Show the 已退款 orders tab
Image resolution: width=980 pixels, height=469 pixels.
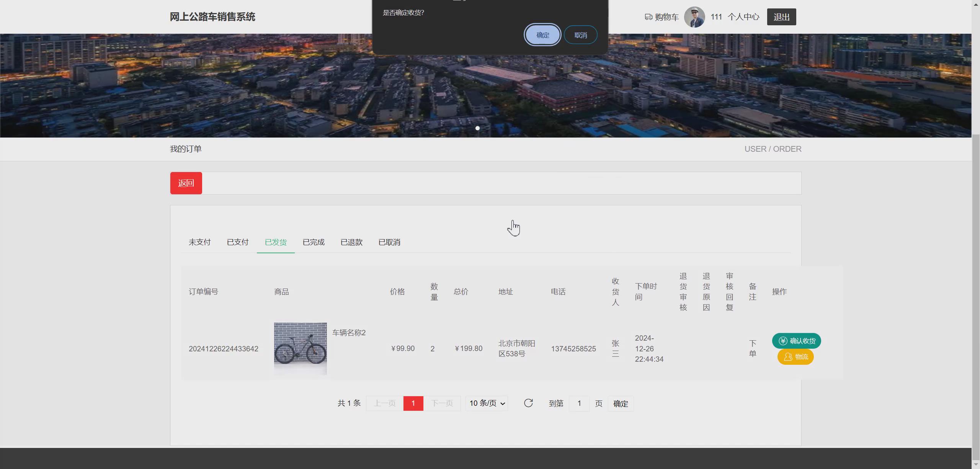[351, 242]
